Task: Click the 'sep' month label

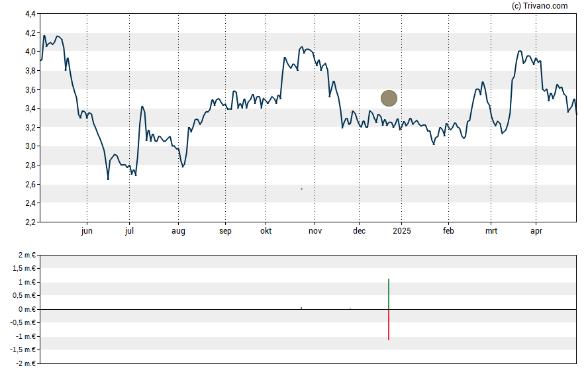Action: coord(225,231)
